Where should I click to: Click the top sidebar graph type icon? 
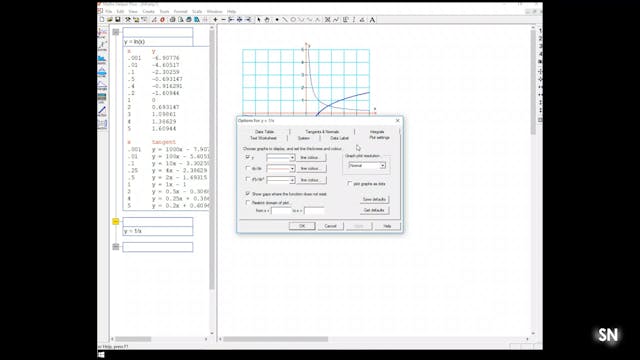(102, 33)
